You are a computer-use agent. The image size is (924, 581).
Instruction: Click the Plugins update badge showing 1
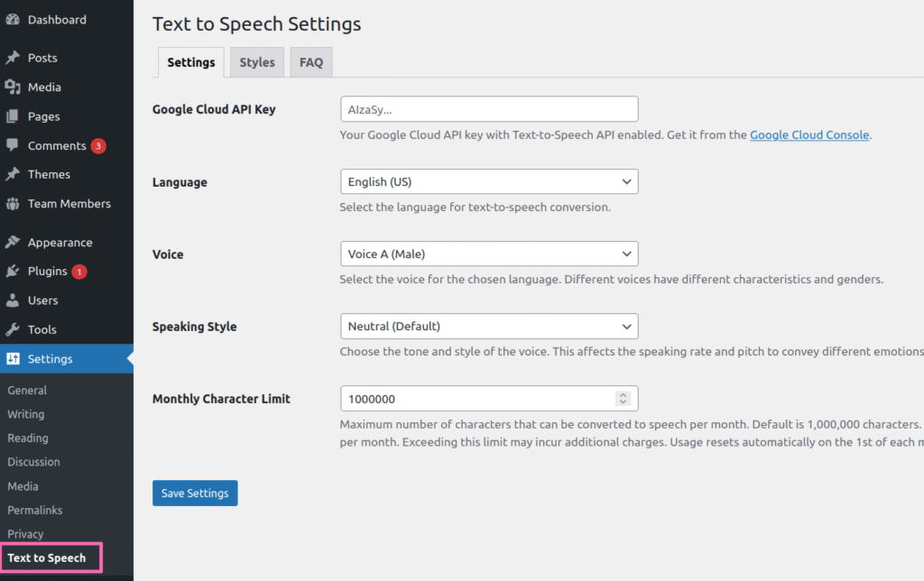pos(79,272)
